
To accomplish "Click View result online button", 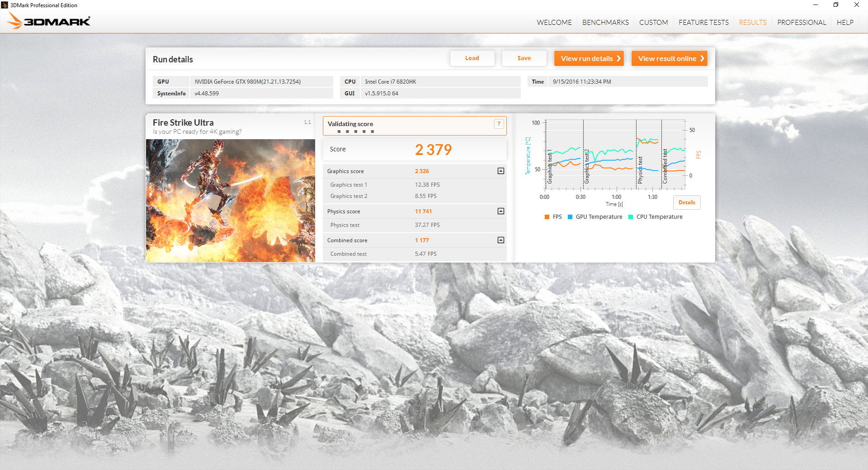I will click(x=670, y=58).
